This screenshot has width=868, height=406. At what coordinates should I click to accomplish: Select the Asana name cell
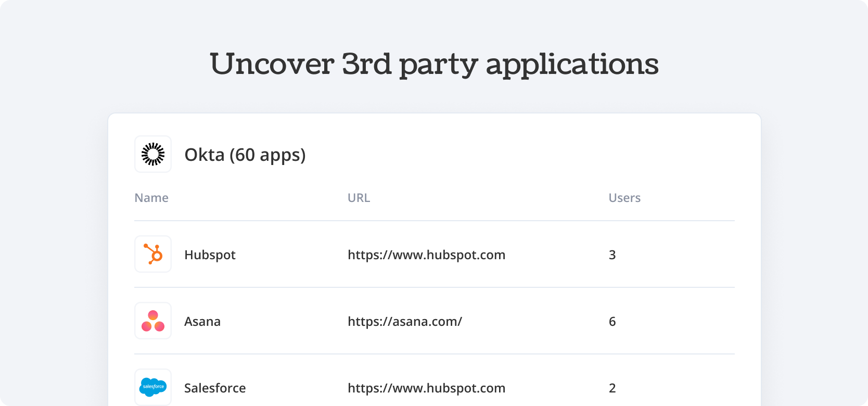[202, 321]
